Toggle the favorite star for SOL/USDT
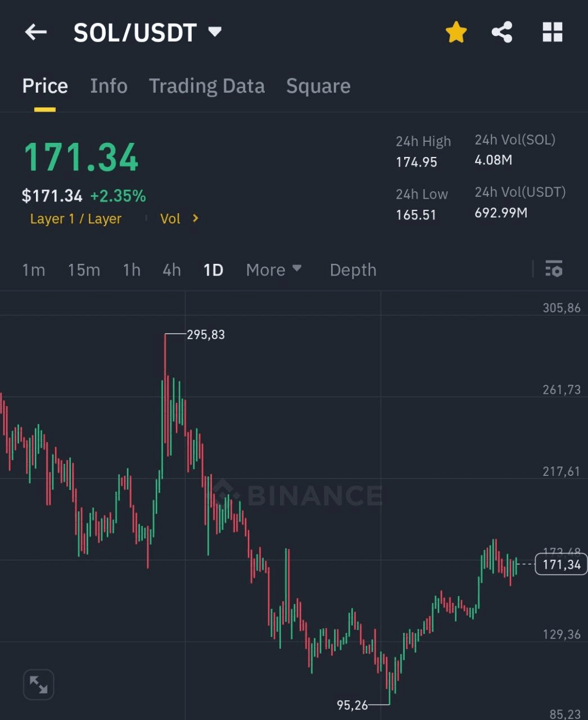The height and width of the screenshot is (720, 588). pyautogui.click(x=456, y=32)
